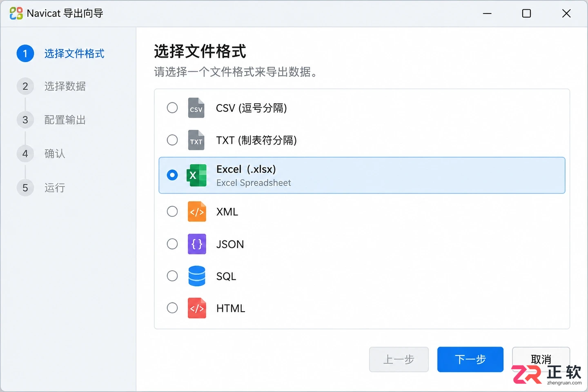Click step 2 circle in the sidebar

pyautogui.click(x=25, y=86)
